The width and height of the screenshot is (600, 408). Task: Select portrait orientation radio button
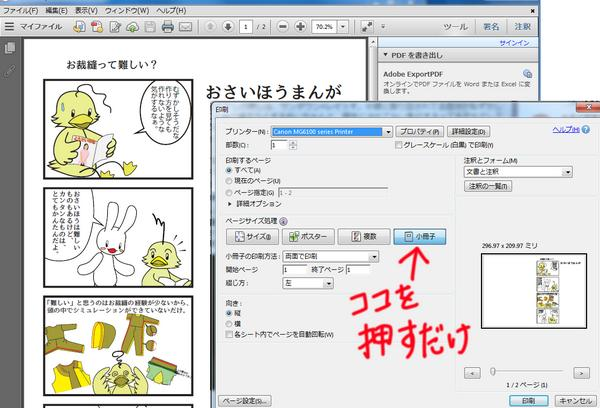(x=229, y=313)
